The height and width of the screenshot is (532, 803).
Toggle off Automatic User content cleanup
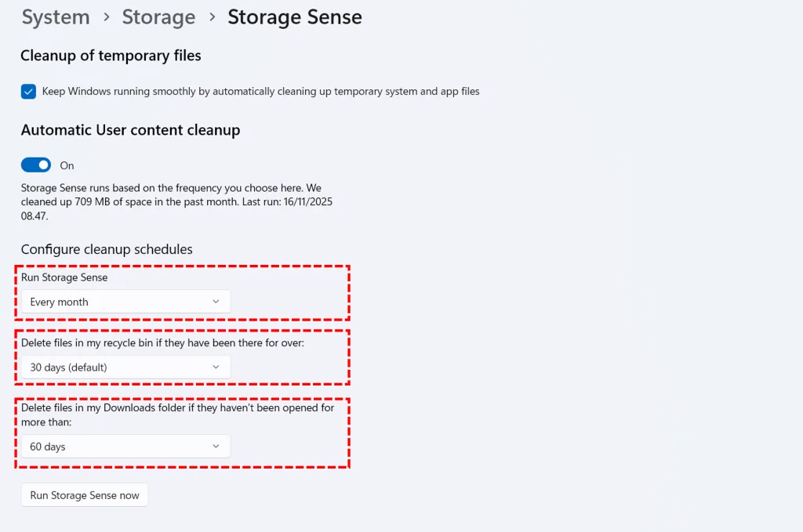tap(35, 165)
